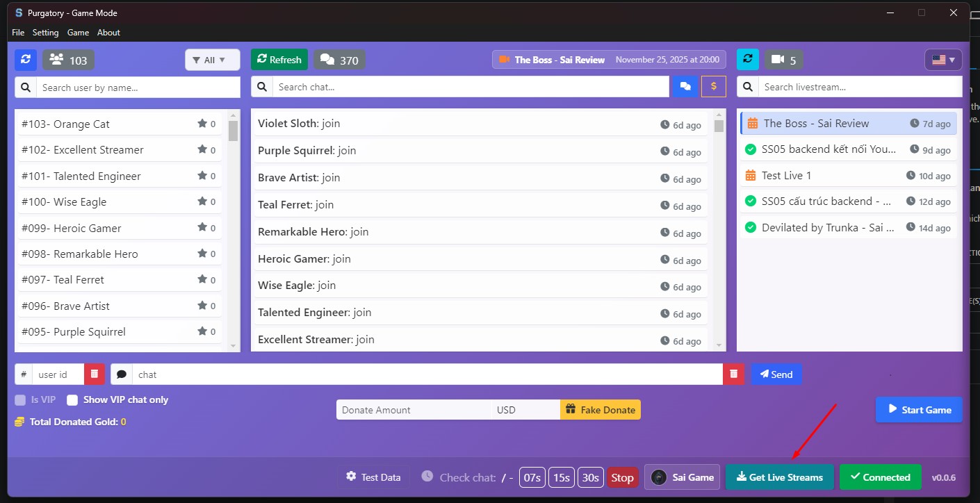Click the camera icon livestream count badge
This screenshot has width=980, height=503.
click(x=784, y=60)
